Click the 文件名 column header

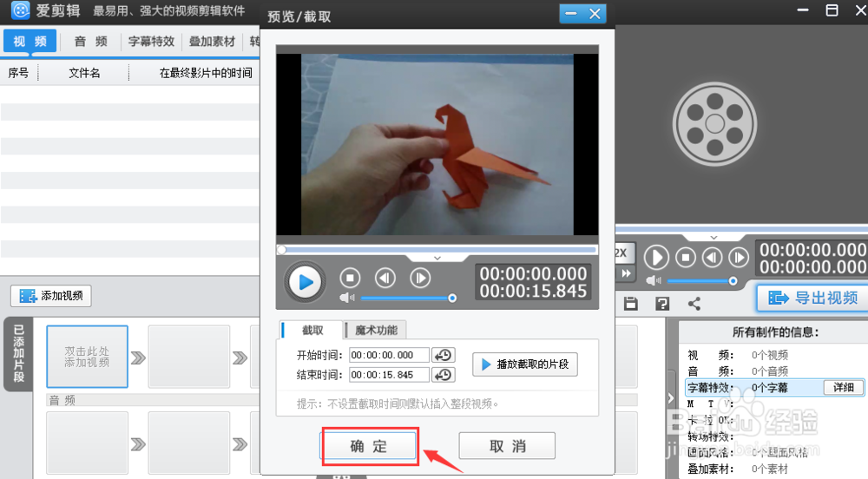84,73
